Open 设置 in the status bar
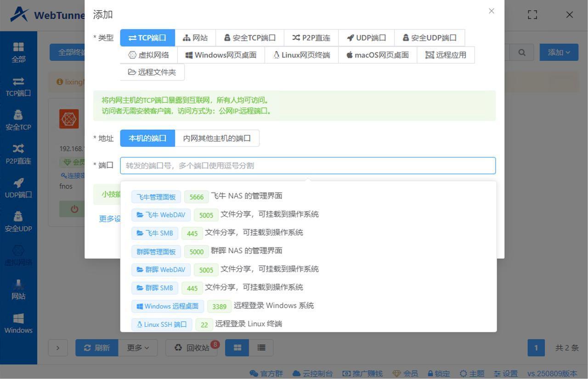This screenshot has width=588, height=379. click(506, 373)
